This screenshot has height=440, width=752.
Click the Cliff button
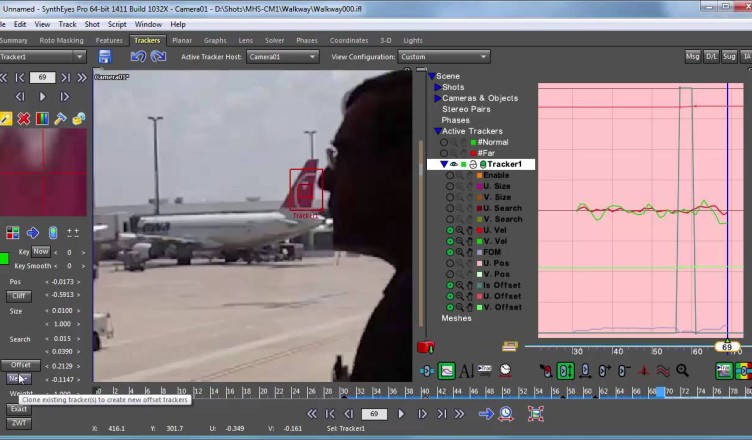click(19, 296)
